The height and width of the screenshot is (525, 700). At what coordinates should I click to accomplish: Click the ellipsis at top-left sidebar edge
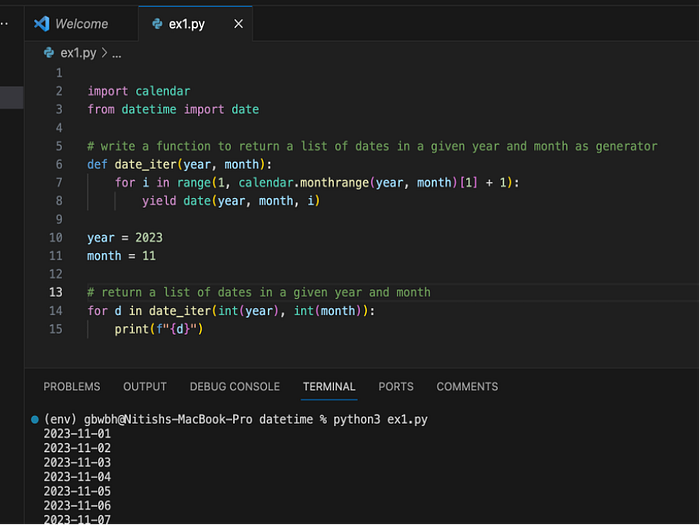click(4, 24)
